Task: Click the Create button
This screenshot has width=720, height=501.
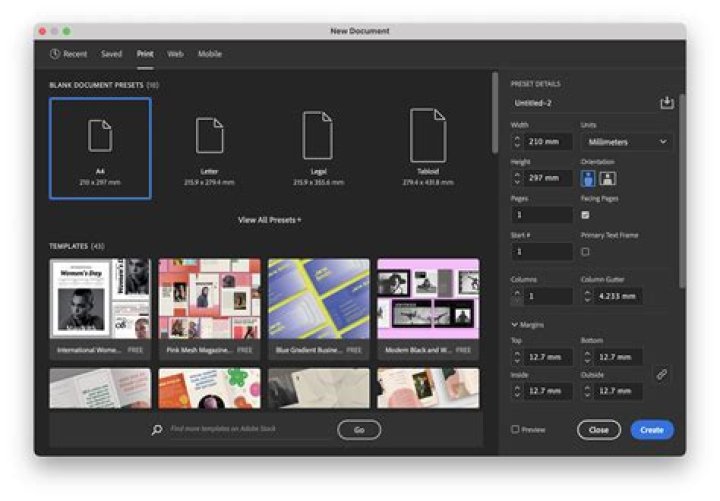Action: 652,430
